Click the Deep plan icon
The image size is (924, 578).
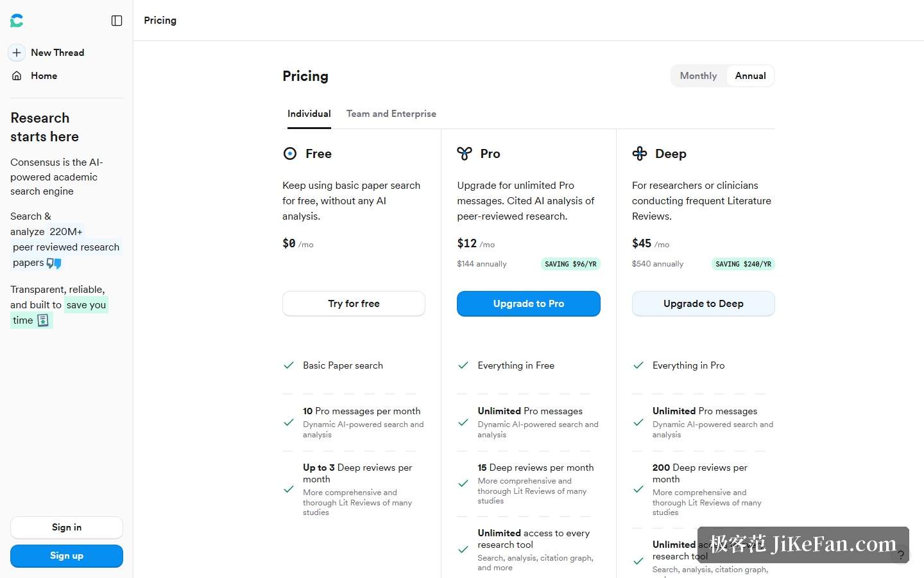click(x=640, y=153)
